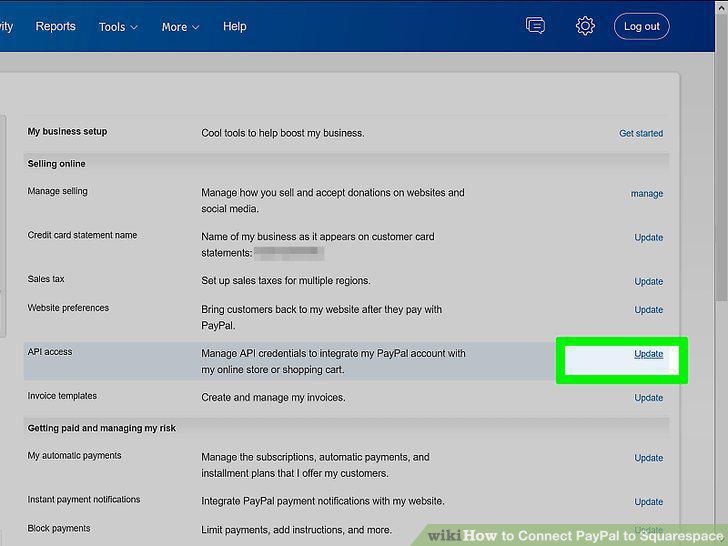The image size is (728, 546).
Task: Select 'Cool tools to help boost my business' text
Action: point(282,133)
